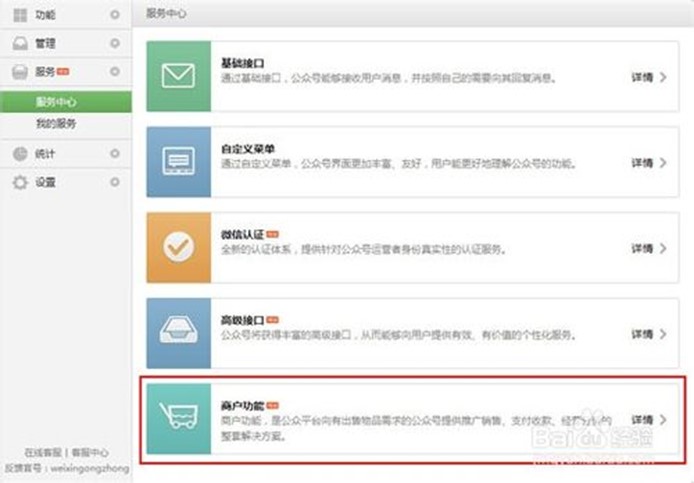Expand the 统计 section circle toggle
The image size is (694, 483).
click(115, 153)
